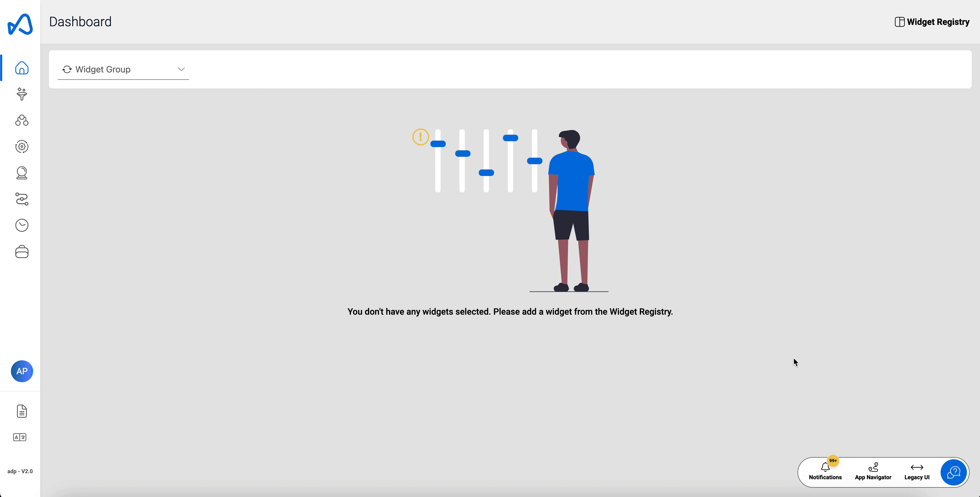Click the notification bell icon
Screen dimensions: 980x497
pyautogui.click(x=825, y=467)
